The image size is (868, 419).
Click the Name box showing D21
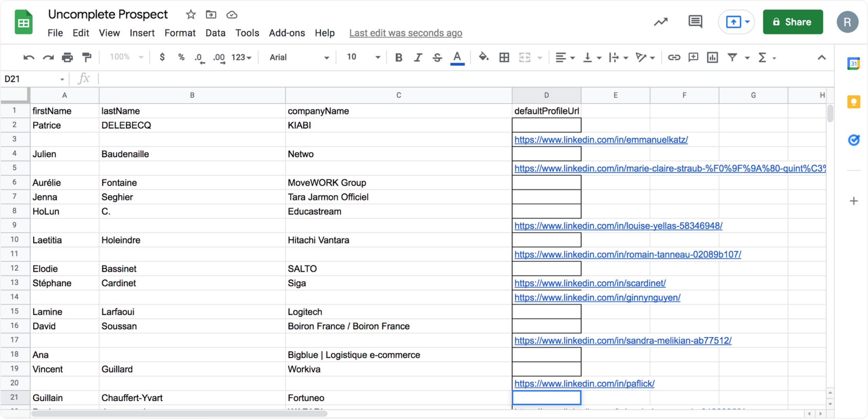[34, 79]
